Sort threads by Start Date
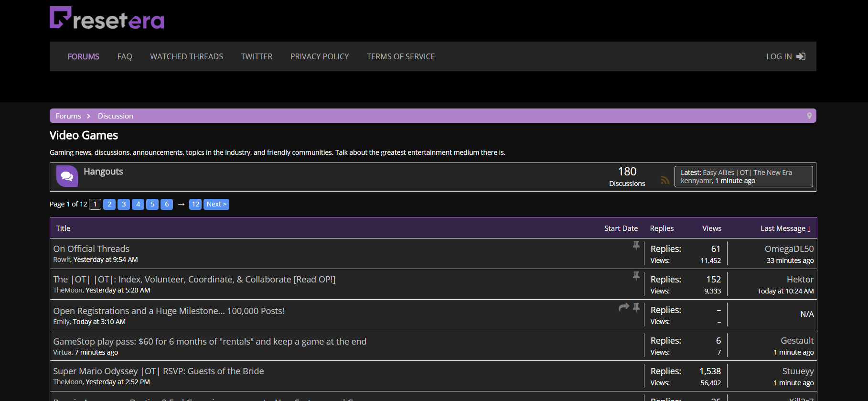The width and height of the screenshot is (868, 401). (x=621, y=228)
